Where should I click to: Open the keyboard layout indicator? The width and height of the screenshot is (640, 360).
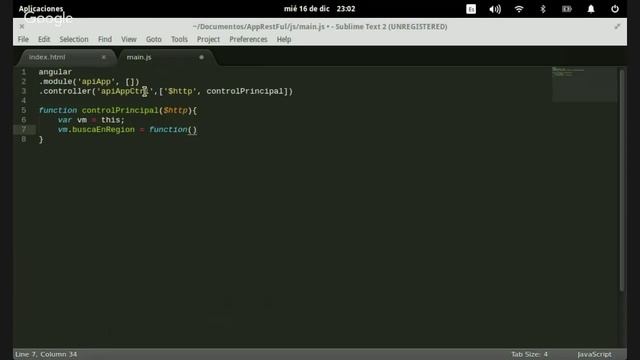471,9
